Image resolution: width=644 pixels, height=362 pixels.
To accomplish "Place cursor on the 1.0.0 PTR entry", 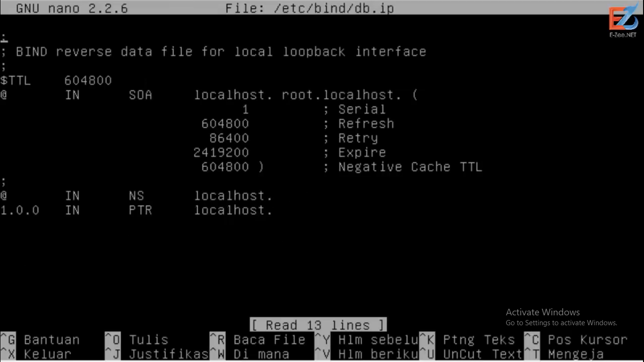I will point(137,210).
